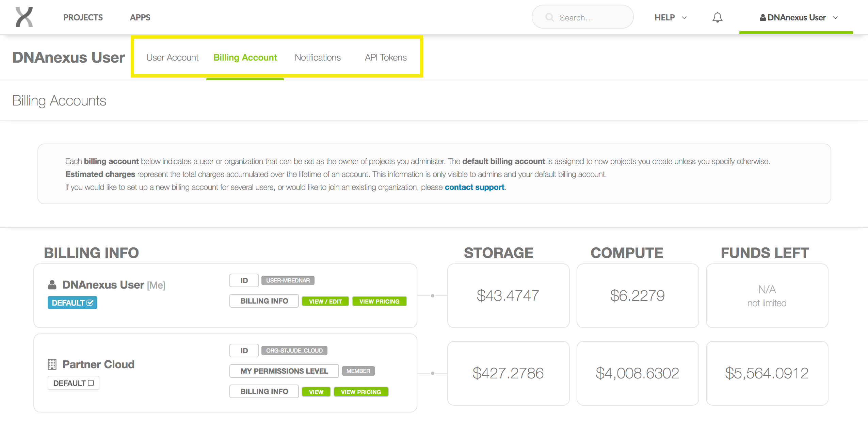Click the DNAnexus X logo
The image size is (868, 423).
24,17
